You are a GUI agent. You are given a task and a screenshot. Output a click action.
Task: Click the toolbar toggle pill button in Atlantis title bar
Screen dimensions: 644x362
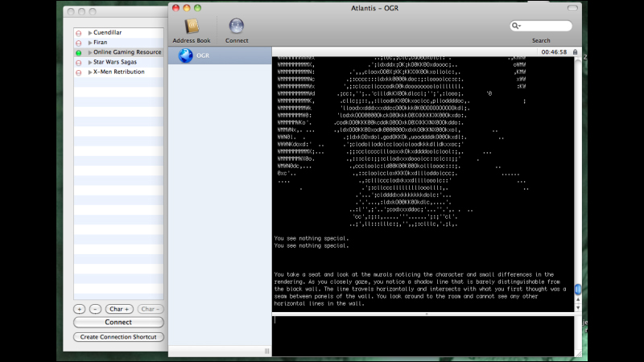pyautogui.click(x=572, y=8)
